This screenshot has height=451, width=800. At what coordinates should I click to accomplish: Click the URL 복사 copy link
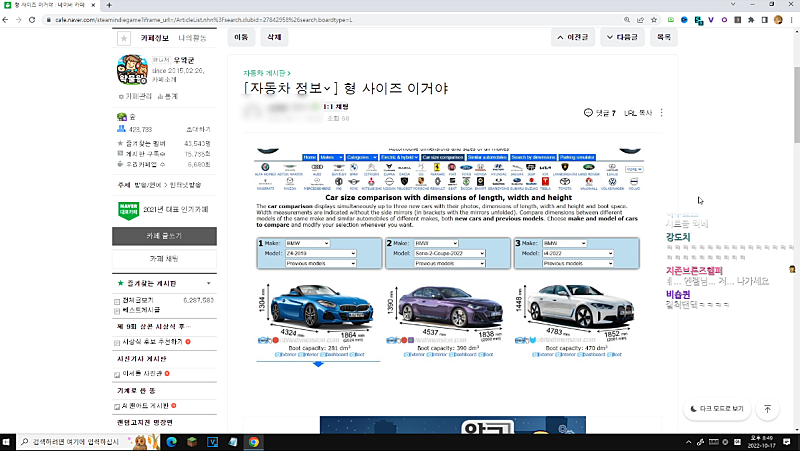(x=638, y=113)
